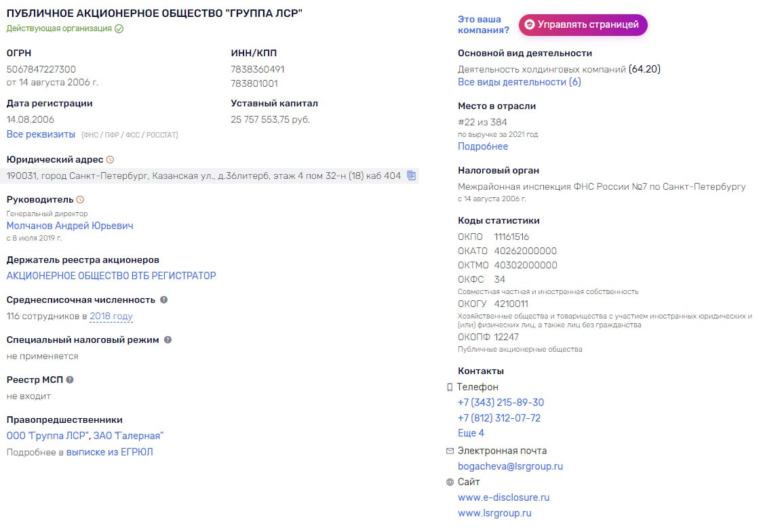
Task: Open Все реквизиты link
Action: [x=41, y=134]
